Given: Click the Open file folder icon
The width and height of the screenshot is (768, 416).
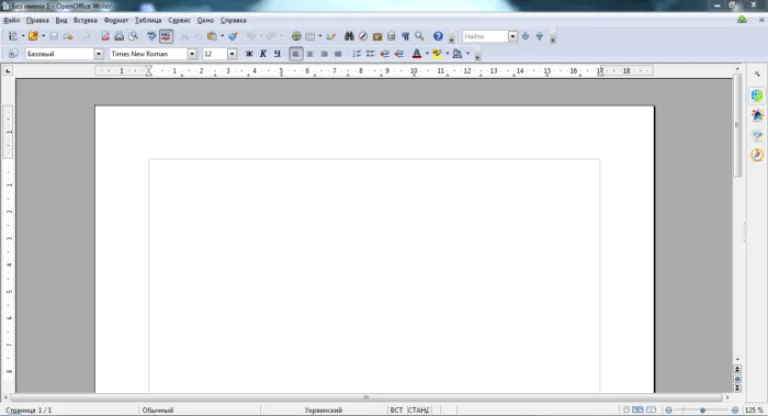Looking at the screenshot, I should 33,36.
